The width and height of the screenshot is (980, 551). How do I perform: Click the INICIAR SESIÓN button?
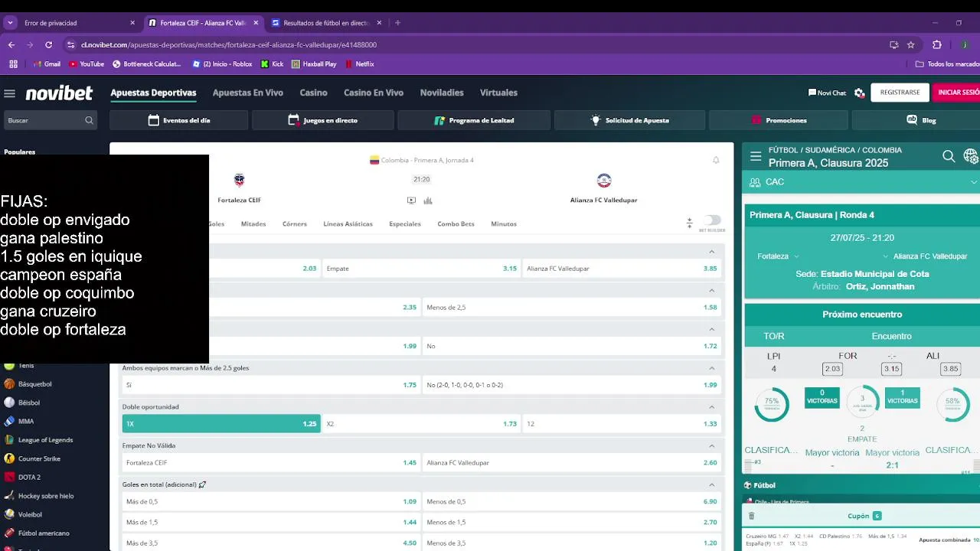[x=957, y=93]
